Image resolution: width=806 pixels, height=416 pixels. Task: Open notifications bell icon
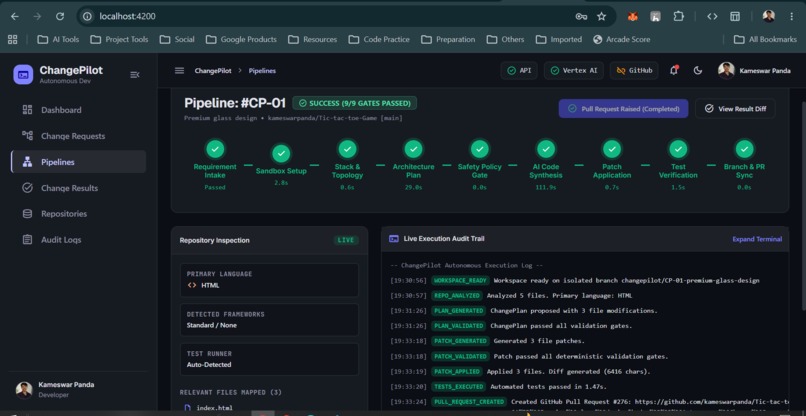click(674, 70)
